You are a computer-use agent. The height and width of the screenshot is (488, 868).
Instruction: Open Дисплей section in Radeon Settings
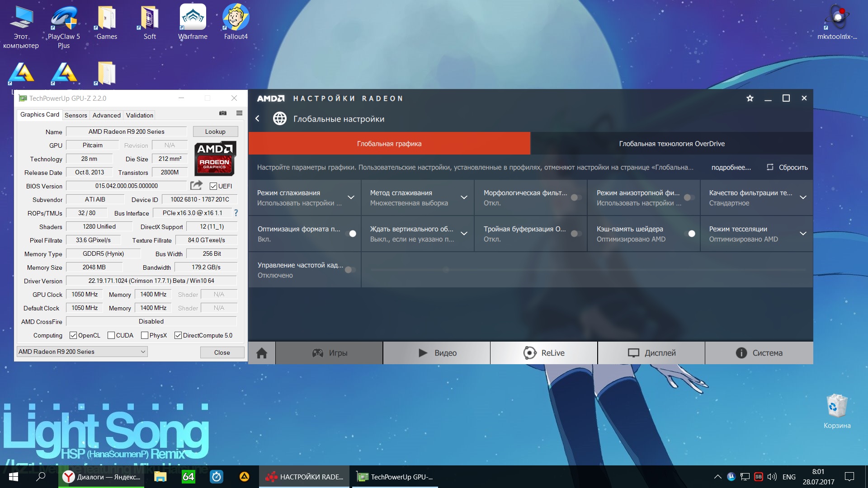[x=651, y=353]
